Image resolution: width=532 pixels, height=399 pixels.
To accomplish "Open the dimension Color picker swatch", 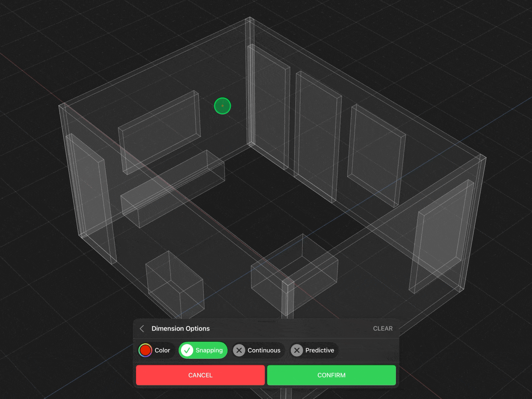I will click(x=145, y=350).
